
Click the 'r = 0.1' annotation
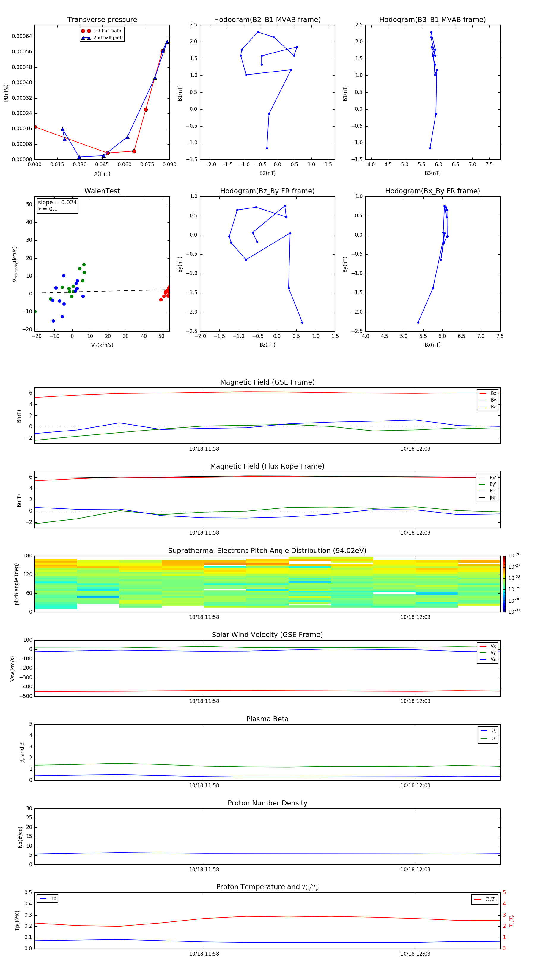point(48,209)
